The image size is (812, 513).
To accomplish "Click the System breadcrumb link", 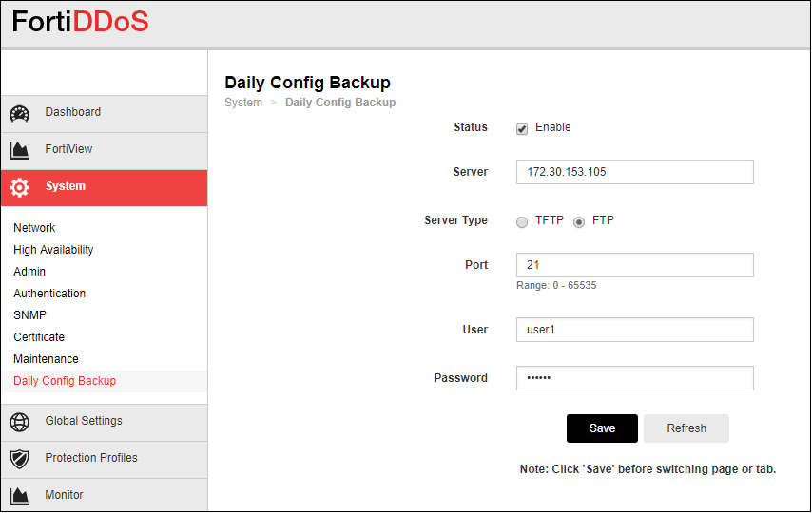I will tap(243, 103).
